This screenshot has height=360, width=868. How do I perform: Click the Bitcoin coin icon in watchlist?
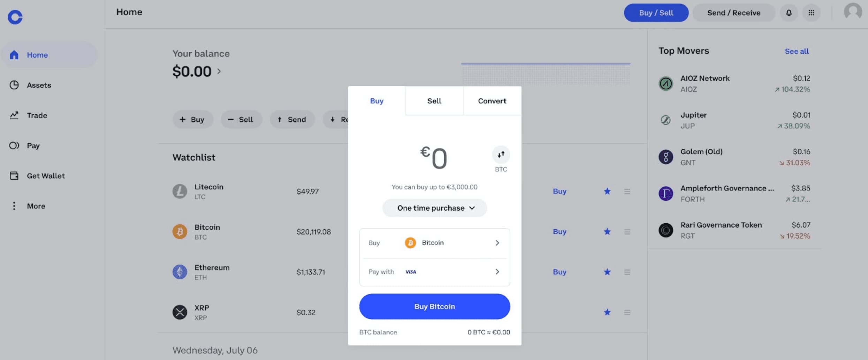click(x=180, y=232)
